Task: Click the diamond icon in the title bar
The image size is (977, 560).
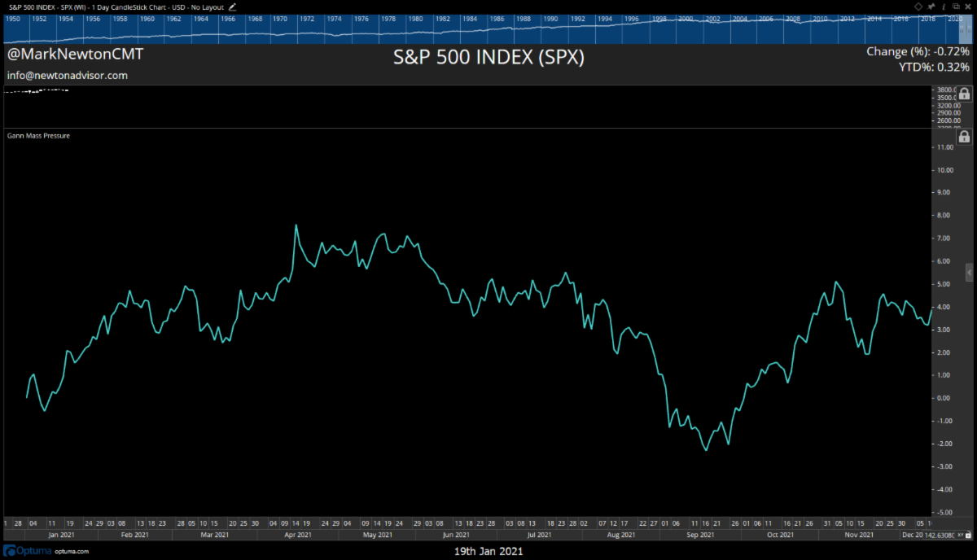Action: (x=918, y=7)
